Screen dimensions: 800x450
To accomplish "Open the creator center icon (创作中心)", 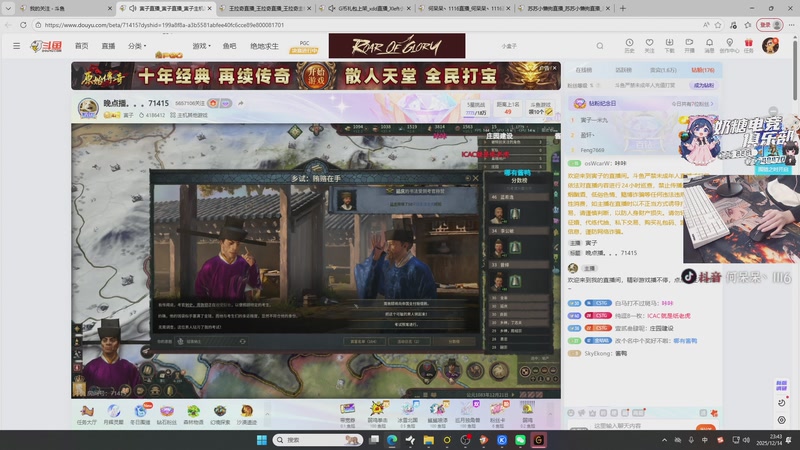I will point(730,45).
